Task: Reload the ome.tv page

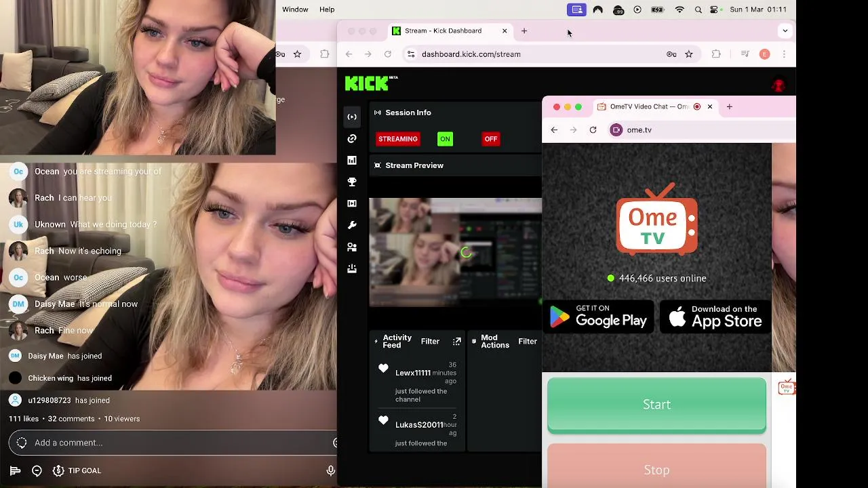Action: click(593, 130)
